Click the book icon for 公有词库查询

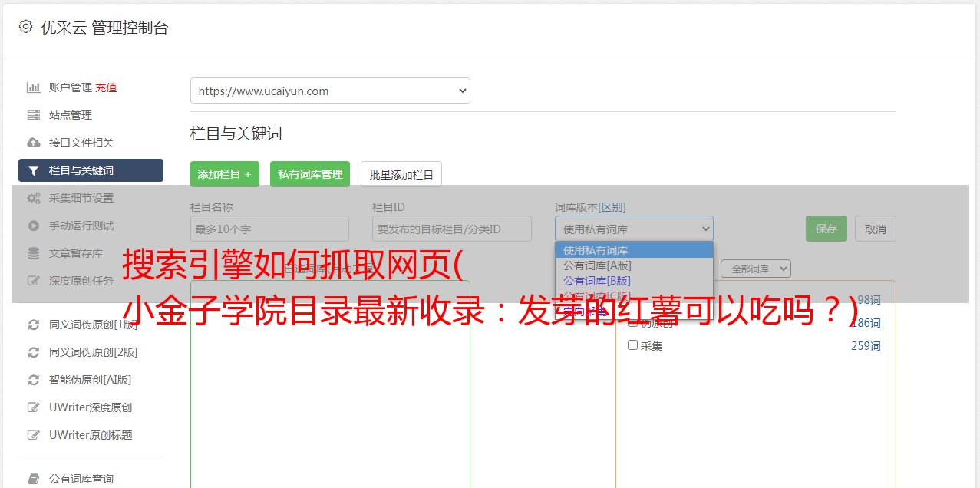(x=34, y=479)
